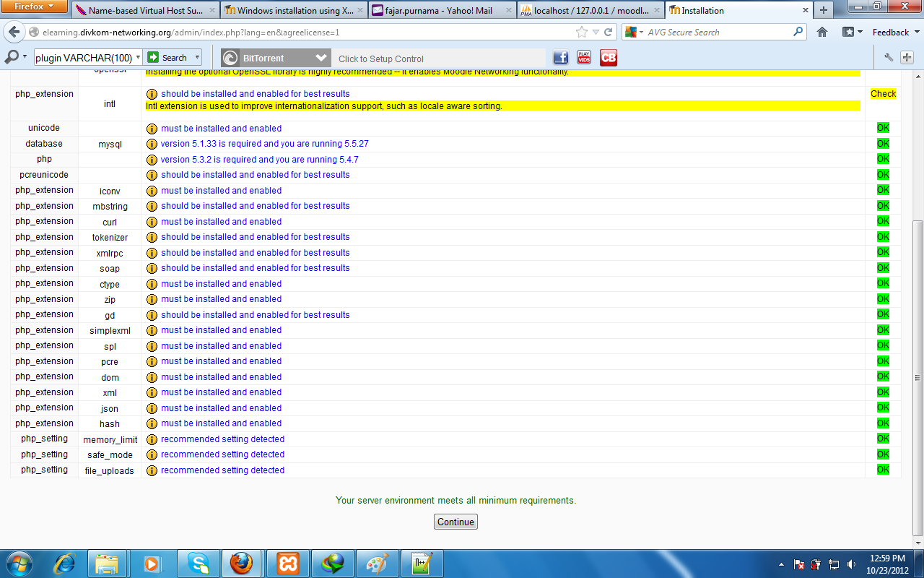The height and width of the screenshot is (578, 924).
Task: Open the URL history dropdown arrow
Action: point(596,33)
